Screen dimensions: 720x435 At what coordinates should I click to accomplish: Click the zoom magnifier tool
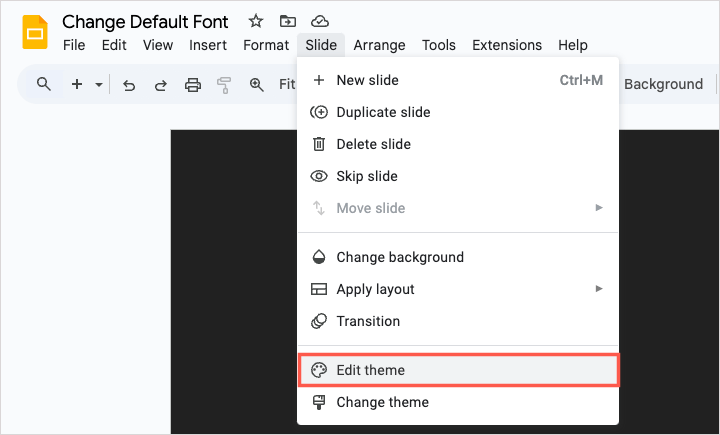[x=256, y=85]
